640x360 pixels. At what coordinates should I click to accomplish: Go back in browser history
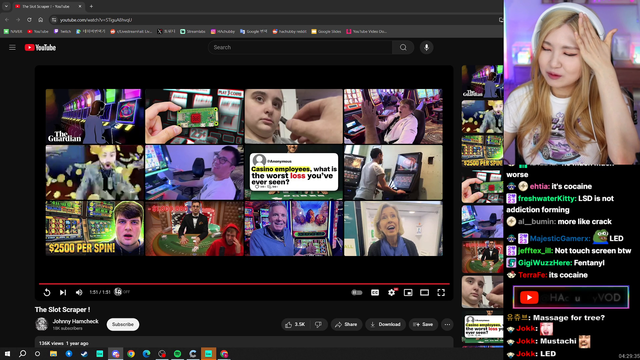click(x=7, y=20)
